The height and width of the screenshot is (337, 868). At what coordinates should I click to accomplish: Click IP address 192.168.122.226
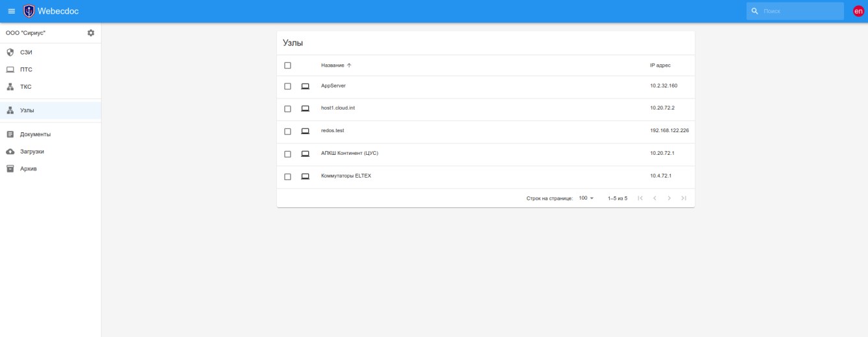(x=669, y=130)
